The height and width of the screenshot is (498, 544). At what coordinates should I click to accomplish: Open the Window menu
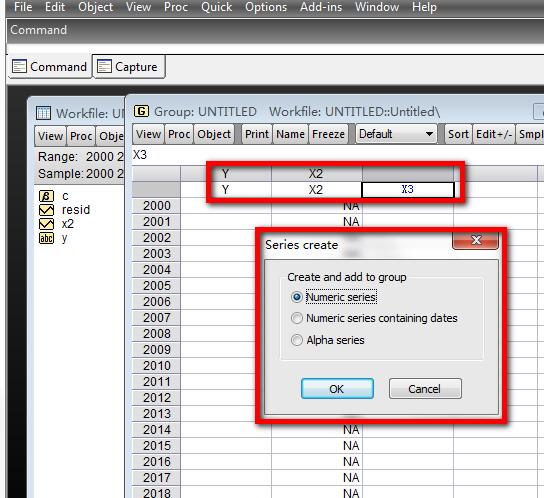point(377,7)
